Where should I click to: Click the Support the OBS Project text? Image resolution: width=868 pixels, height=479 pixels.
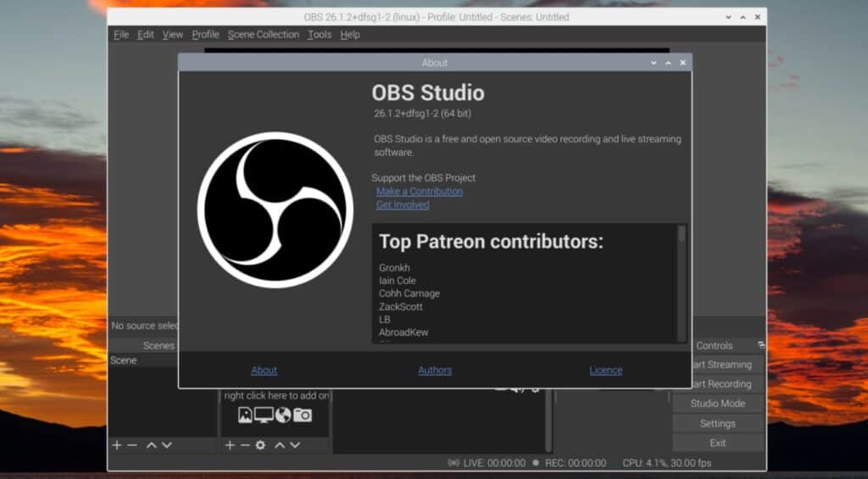(424, 178)
